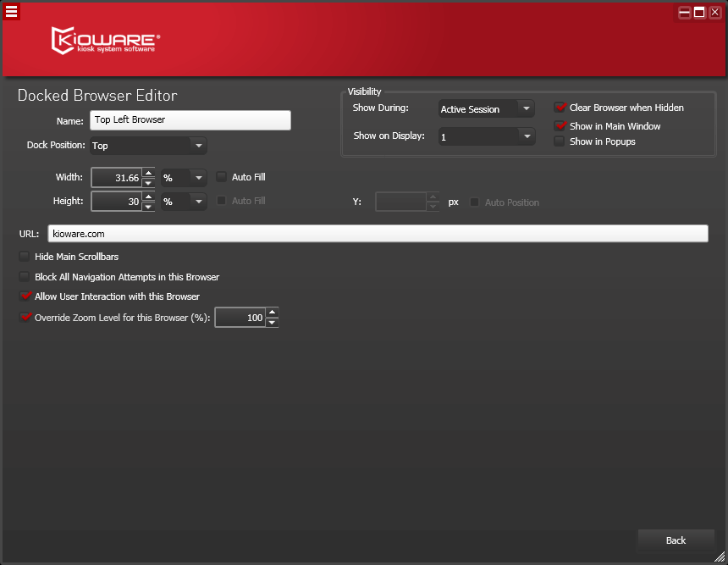Decrease zoom level with the down arrow
This screenshot has height=565, width=728.
(272, 323)
